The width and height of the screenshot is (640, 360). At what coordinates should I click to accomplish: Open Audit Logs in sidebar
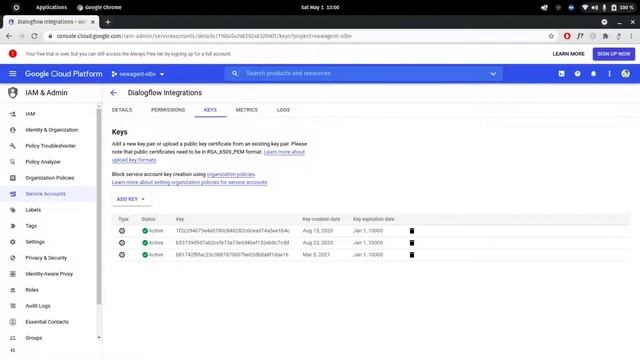[x=49, y=306]
